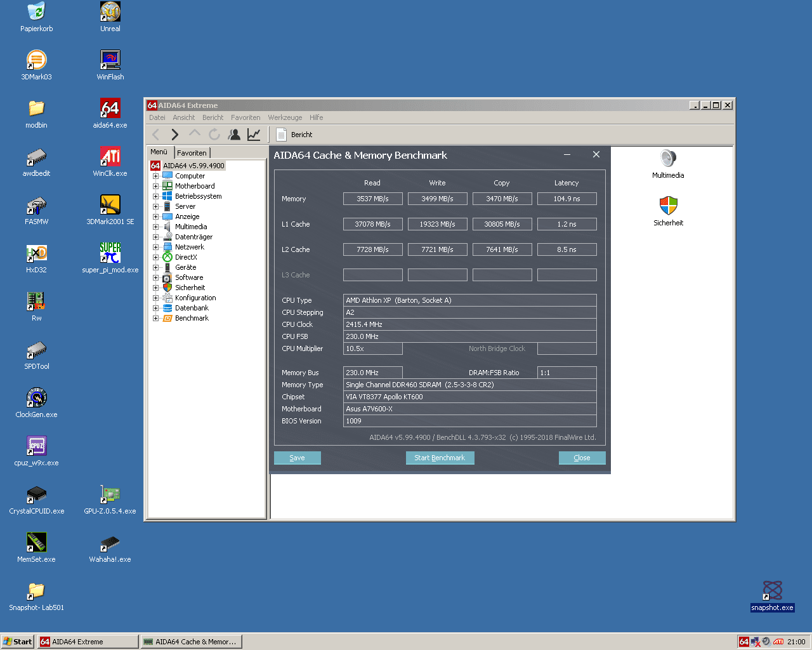
Task: Click the user profile toolbar icon
Action: [234, 135]
